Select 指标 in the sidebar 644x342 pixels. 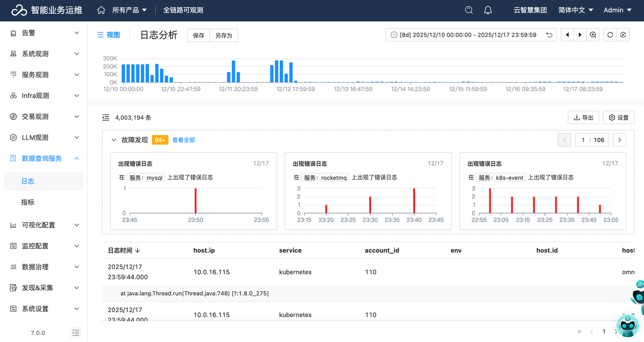pos(28,202)
